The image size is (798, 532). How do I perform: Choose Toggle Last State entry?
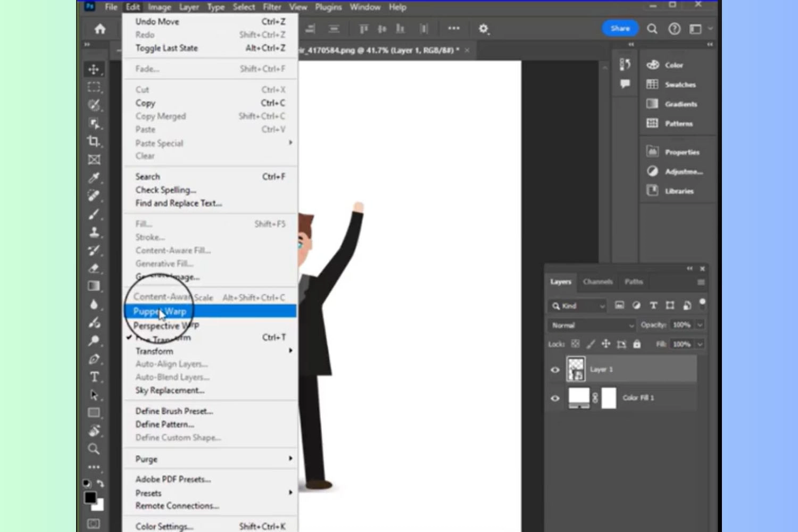point(211,48)
